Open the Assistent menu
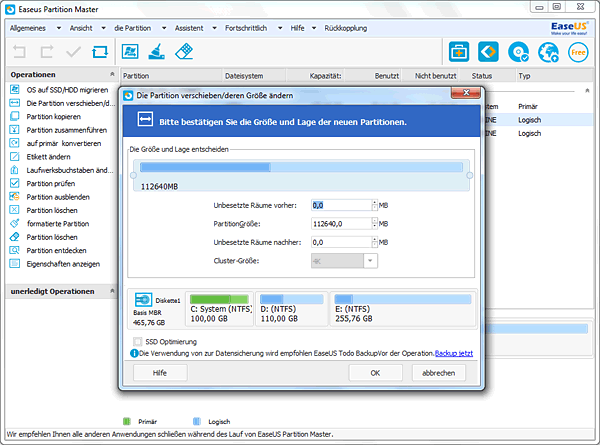 [189, 28]
